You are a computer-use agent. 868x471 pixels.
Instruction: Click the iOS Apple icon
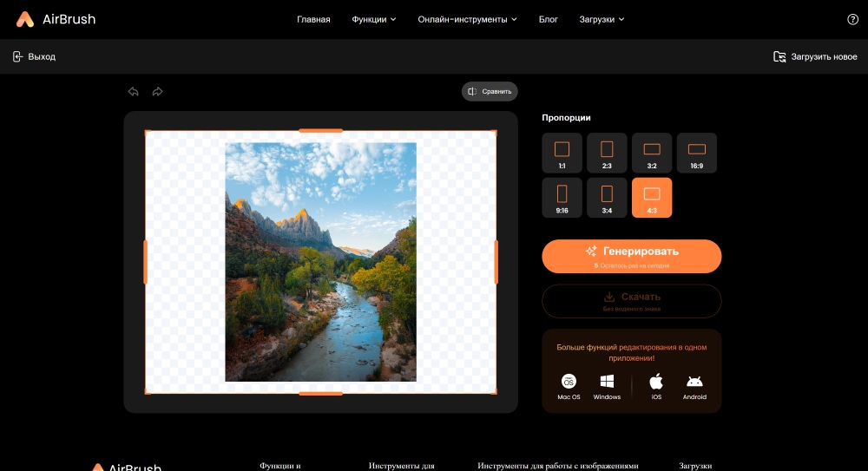[656, 383]
